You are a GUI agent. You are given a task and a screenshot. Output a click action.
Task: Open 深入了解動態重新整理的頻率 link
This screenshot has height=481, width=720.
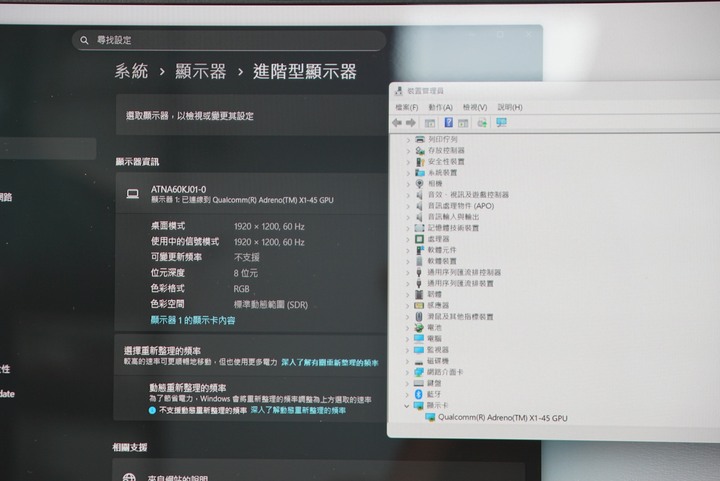298,410
